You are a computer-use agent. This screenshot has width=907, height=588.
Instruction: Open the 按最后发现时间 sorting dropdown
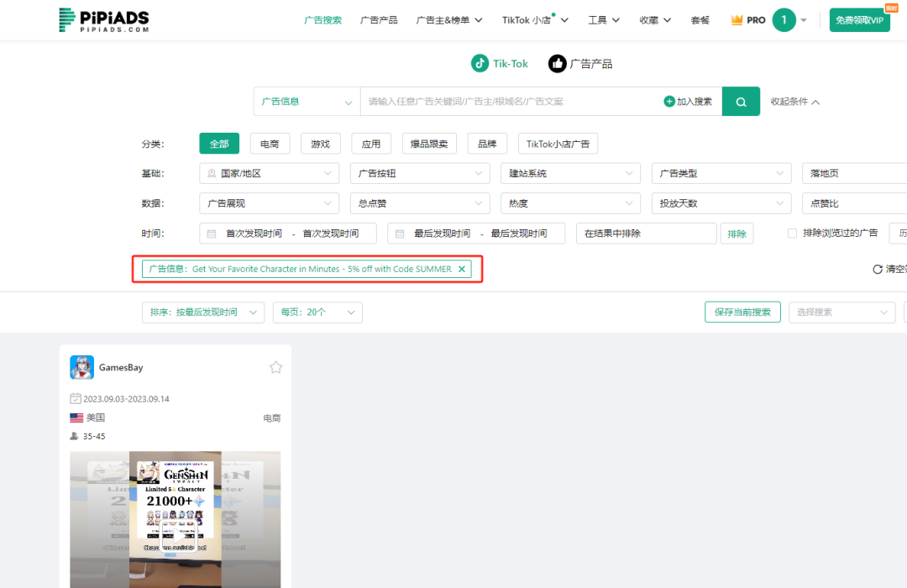click(202, 312)
